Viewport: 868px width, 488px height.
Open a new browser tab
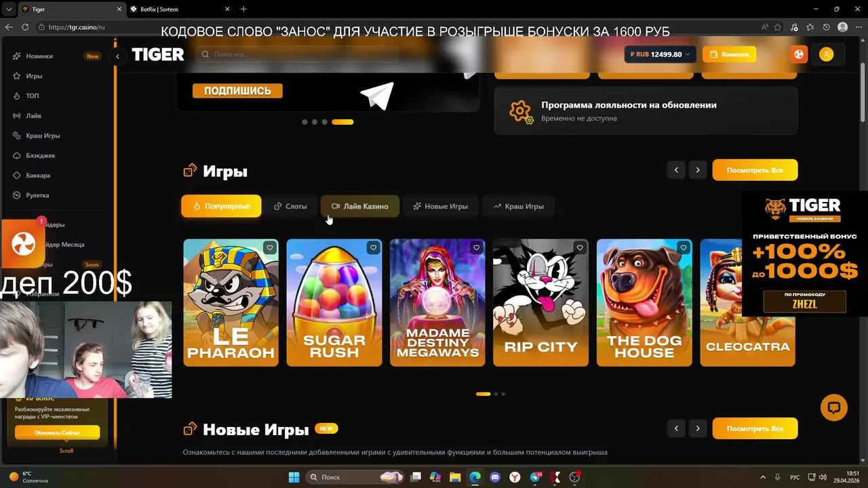(243, 9)
